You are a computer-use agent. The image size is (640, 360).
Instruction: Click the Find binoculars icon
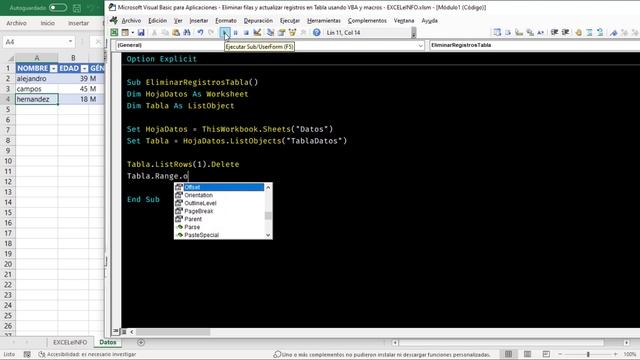(x=187, y=33)
